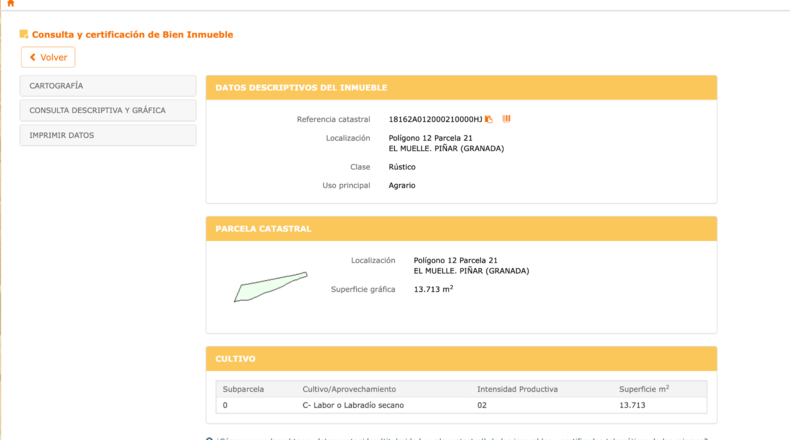The height and width of the screenshot is (440, 790).
Task: Click Consulta y certificación de Bien Inmueble title
Action: (133, 34)
